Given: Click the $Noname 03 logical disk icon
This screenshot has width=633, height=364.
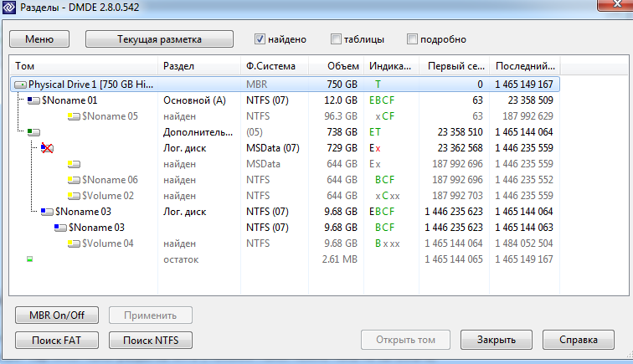Looking at the screenshot, I should [47, 212].
